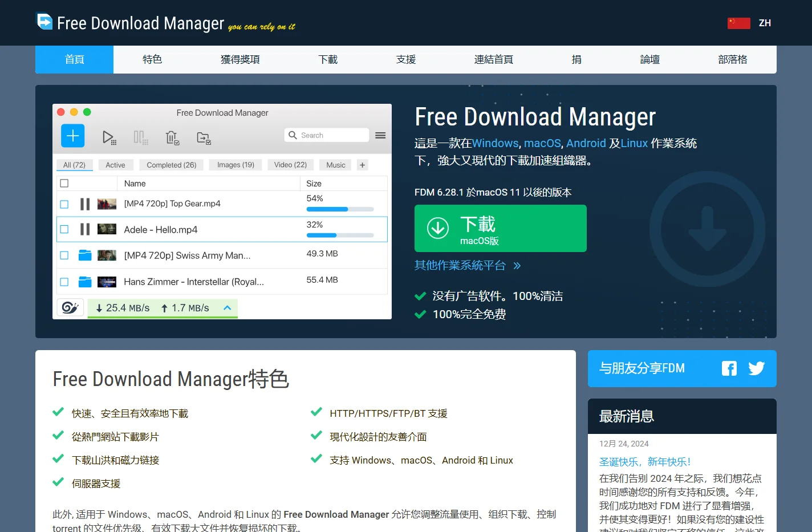Click the Adele - Hello.mp4 thumbnail
The height and width of the screenshot is (532, 812).
107,229
